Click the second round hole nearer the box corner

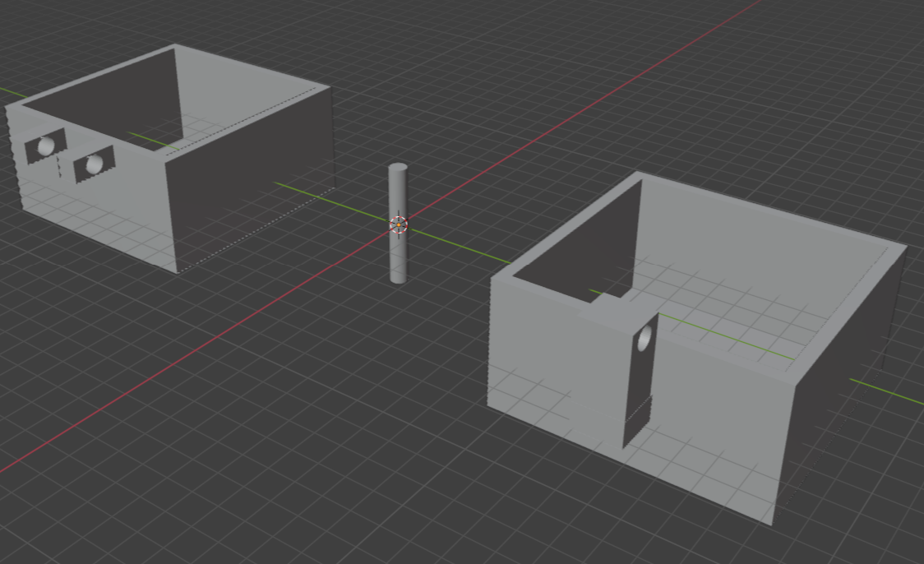(95, 164)
